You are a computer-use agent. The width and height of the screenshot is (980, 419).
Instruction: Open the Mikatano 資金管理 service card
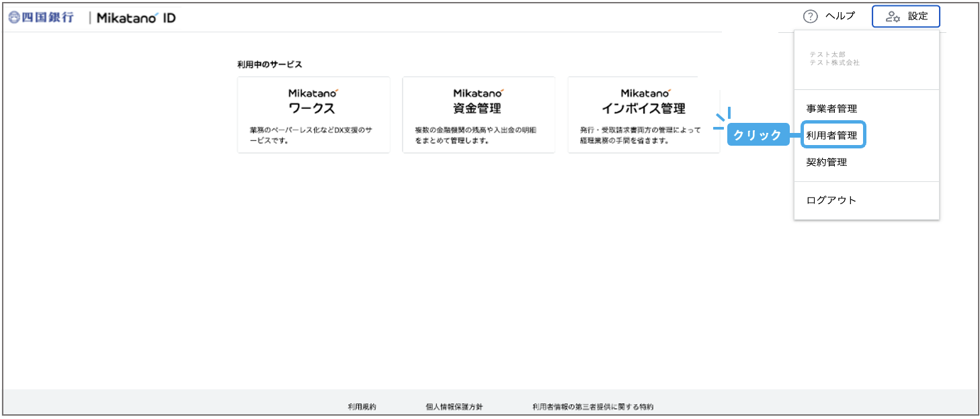click(x=479, y=115)
